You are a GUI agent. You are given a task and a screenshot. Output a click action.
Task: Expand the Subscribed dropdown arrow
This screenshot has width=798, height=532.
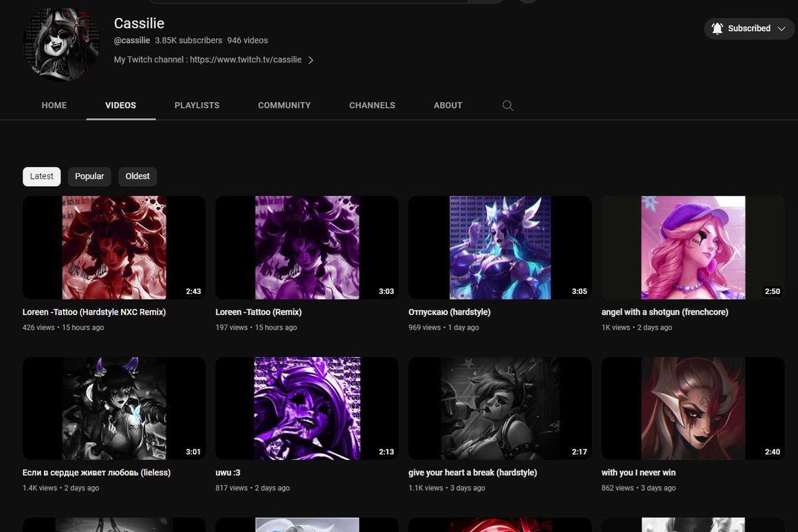781,29
